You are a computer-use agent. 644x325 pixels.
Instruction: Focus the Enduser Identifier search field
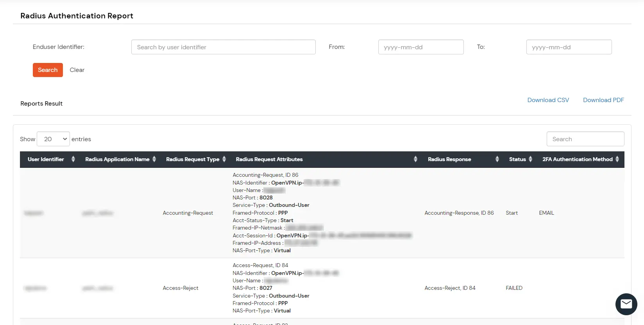(x=224, y=47)
